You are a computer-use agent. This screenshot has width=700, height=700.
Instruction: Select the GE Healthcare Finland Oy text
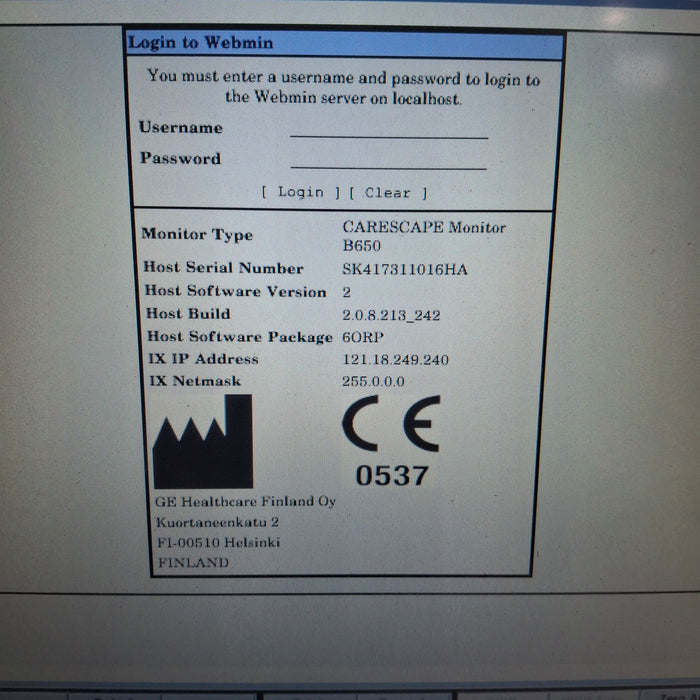(x=245, y=501)
